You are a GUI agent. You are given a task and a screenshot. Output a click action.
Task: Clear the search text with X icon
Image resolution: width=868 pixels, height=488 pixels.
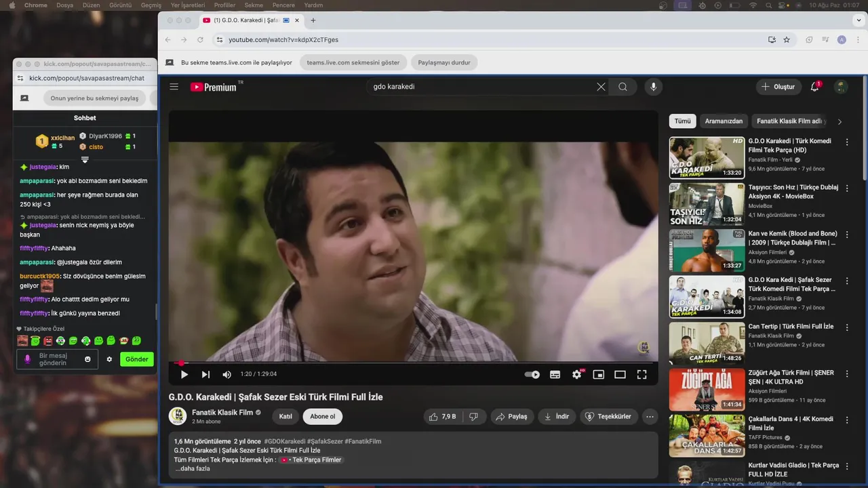601,87
